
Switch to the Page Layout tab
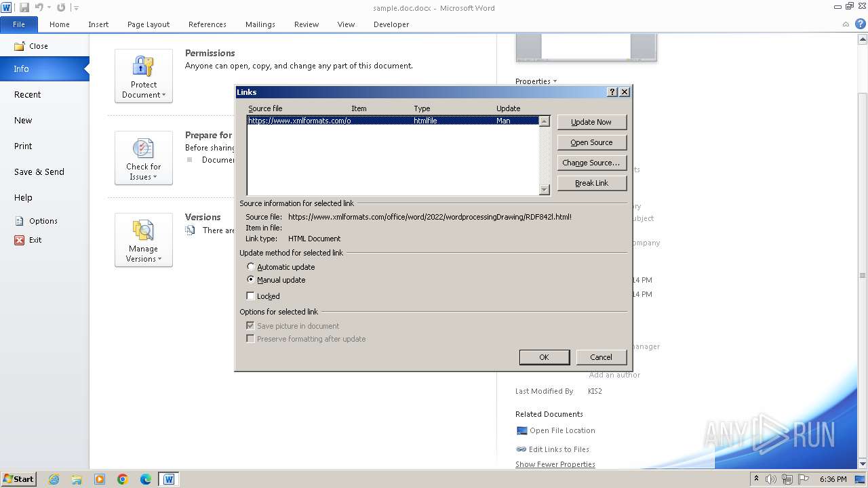149,24
